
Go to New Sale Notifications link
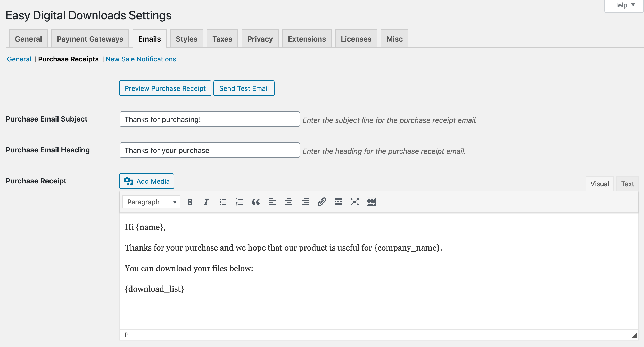141,59
